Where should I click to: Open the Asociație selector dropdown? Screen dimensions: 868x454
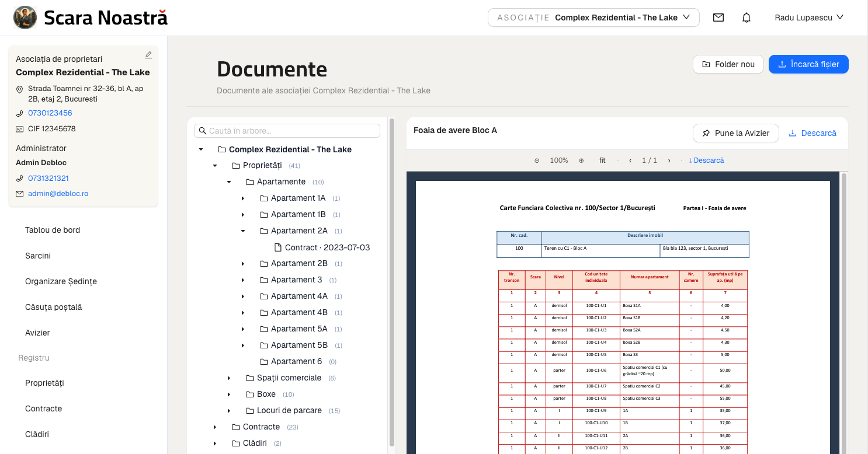593,18
